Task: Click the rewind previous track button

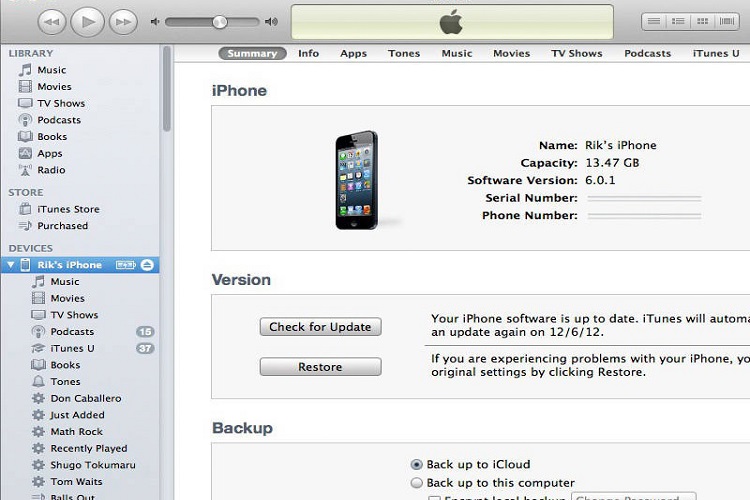Action: point(52,22)
